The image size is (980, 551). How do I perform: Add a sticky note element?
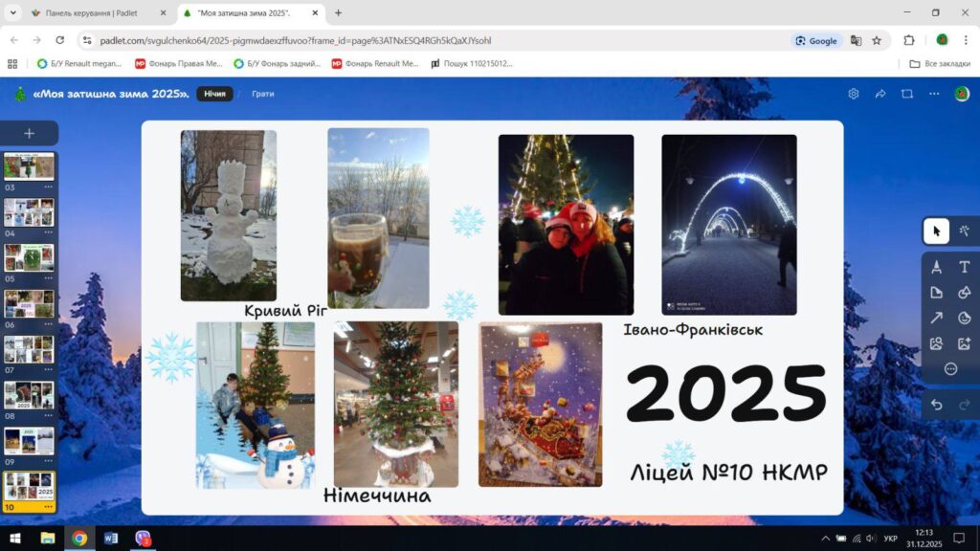click(936, 293)
